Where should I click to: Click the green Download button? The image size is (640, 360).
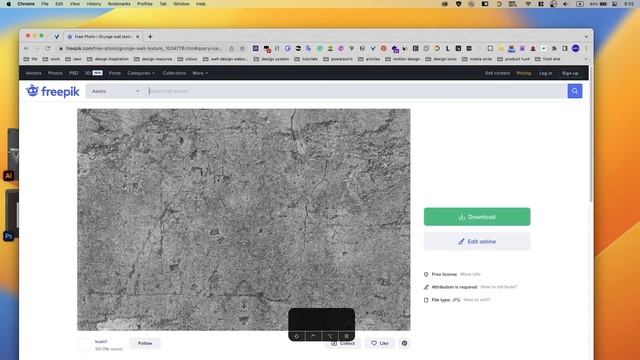(477, 217)
